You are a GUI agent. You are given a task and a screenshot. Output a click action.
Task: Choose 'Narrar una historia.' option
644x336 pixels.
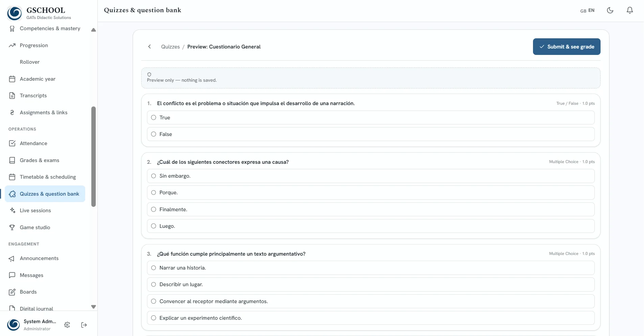(x=371, y=268)
